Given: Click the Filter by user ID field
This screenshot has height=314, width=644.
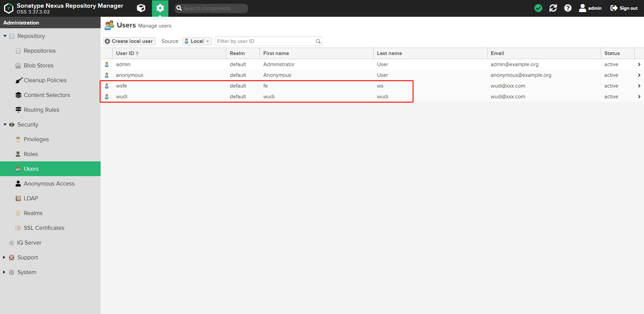Looking at the screenshot, I should [x=265, y=41].
